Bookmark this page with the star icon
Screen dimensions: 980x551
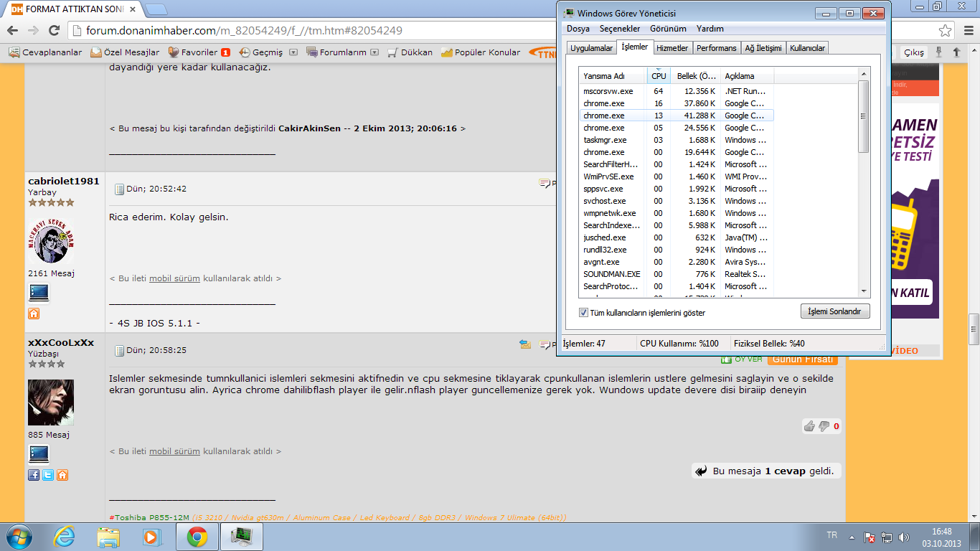[x=946, y=31]
